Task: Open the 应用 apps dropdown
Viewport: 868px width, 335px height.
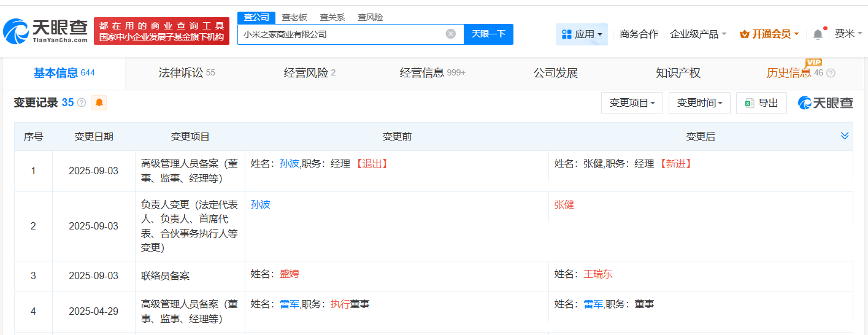Action: (582, 34)
